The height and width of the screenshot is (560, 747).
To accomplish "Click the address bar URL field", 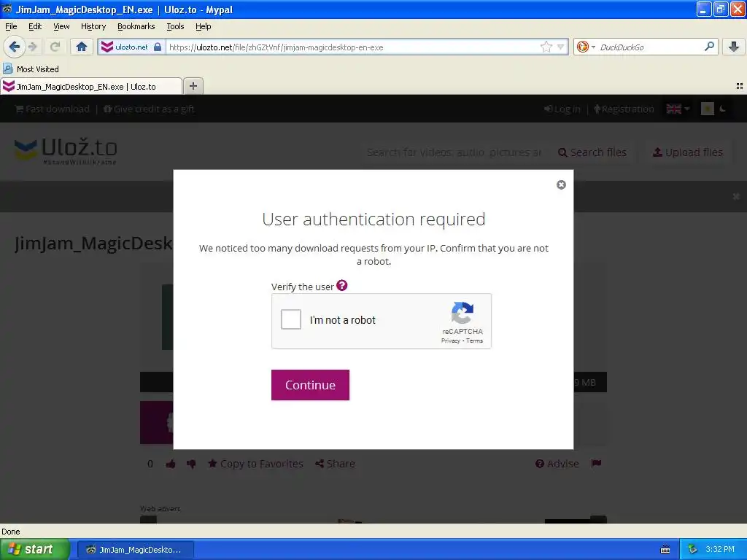I will 352,47.
